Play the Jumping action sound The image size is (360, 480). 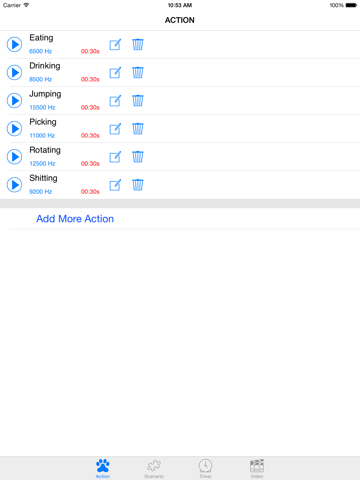tap(14, 100)
